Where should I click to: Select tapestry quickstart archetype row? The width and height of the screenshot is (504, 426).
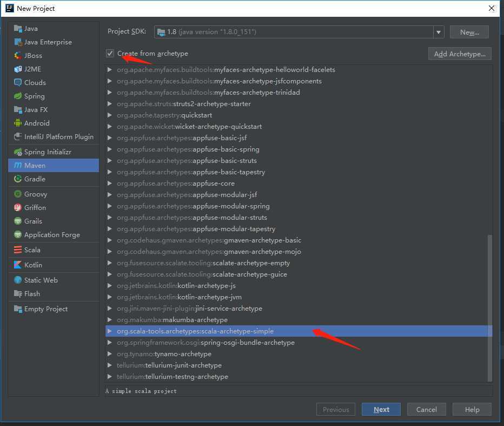pos(299,115)
